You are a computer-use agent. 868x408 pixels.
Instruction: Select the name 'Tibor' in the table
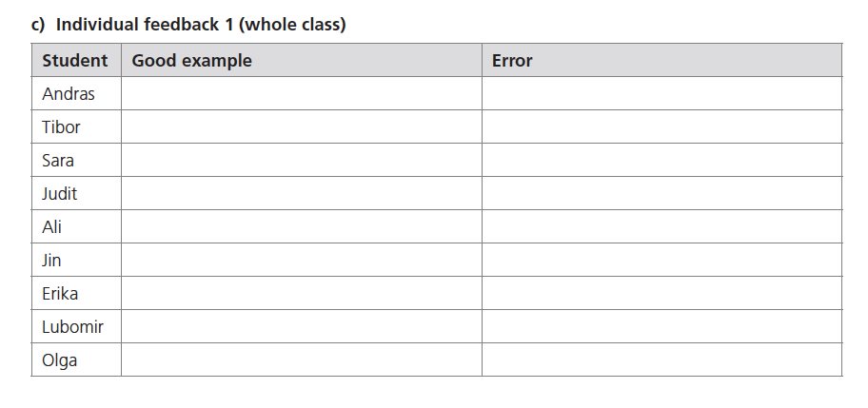[x=62, y=127]
